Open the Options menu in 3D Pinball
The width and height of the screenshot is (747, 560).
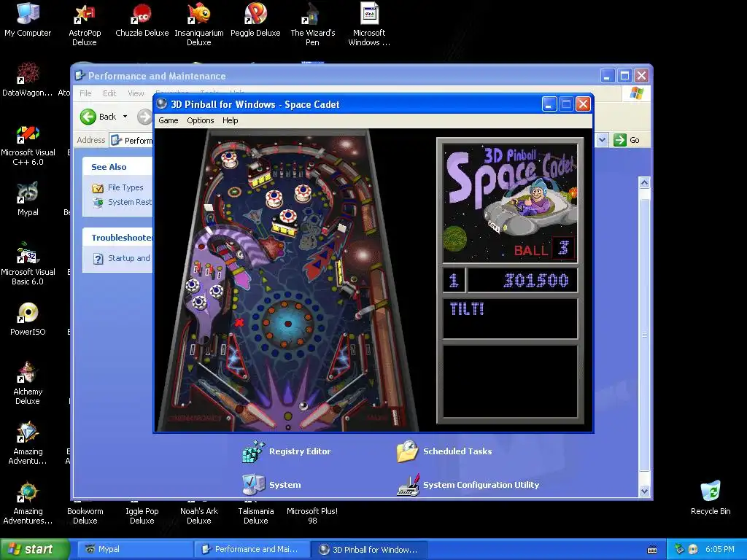coord(200,120)
